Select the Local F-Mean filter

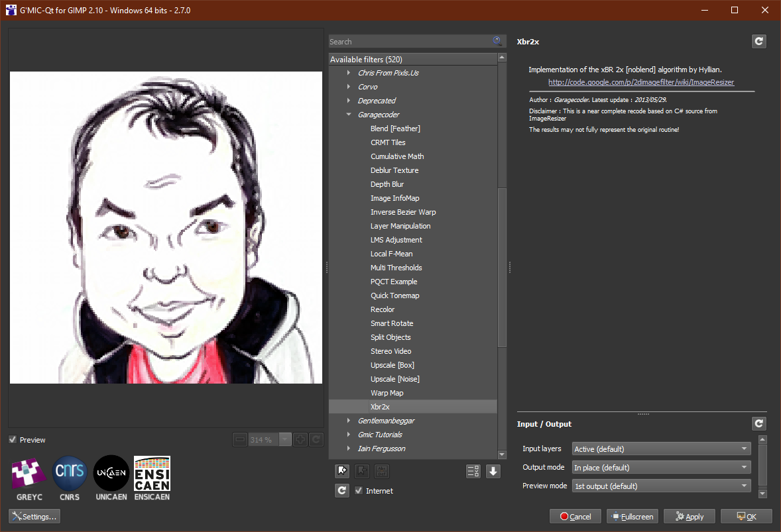tap(392, 254)
